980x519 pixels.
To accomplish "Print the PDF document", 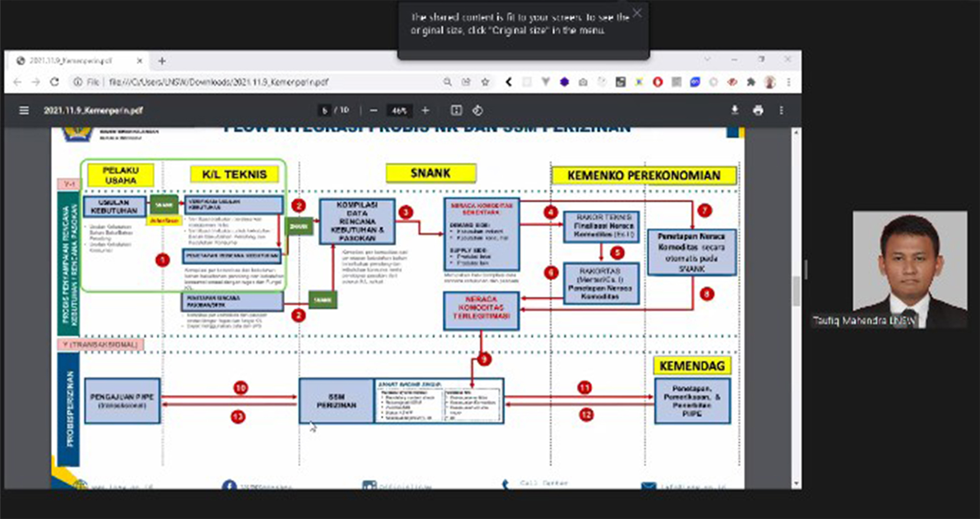I will [758, 110].
